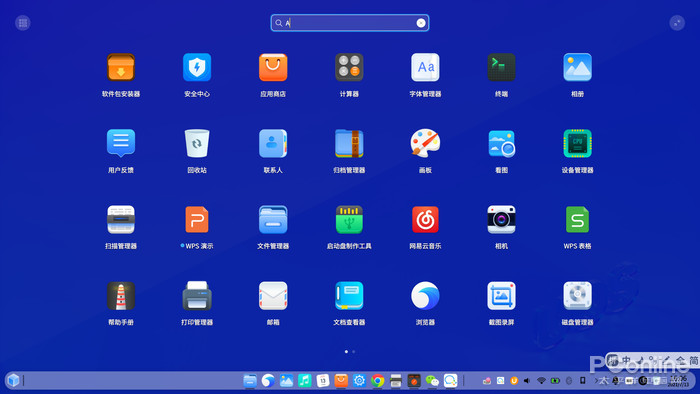Open album app from the dock
This screenshot has height=394, width=700.
pos(286,381)
